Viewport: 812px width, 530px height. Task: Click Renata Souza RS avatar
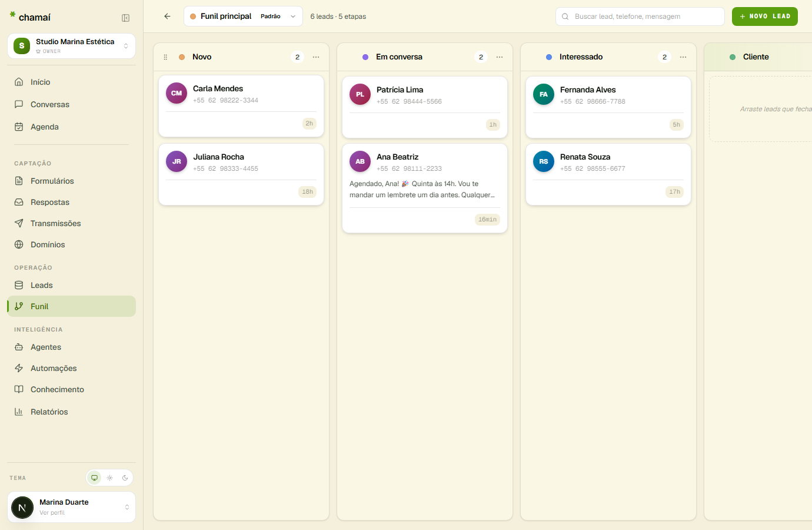(544, 161)
